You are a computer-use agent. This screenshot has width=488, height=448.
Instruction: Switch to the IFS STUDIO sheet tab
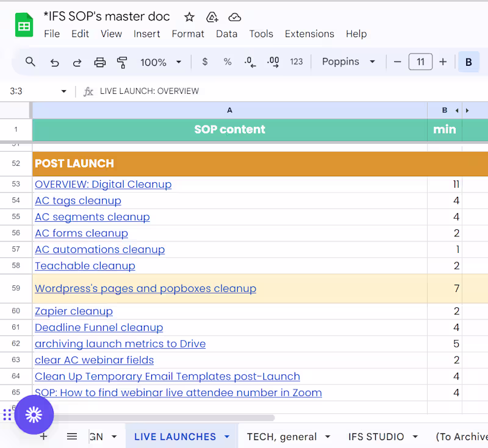376,437
